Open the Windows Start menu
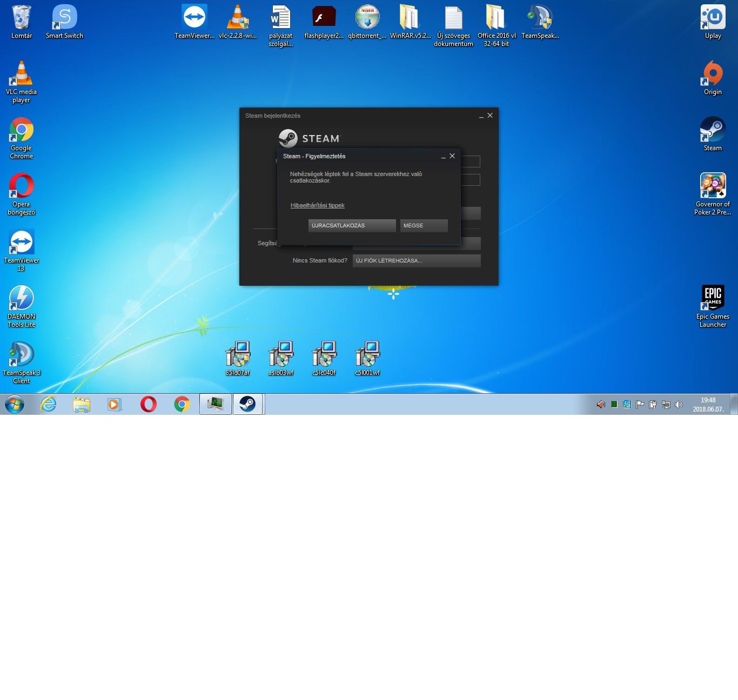This screenshot has height=700, width=738. [x=15, y=404]
